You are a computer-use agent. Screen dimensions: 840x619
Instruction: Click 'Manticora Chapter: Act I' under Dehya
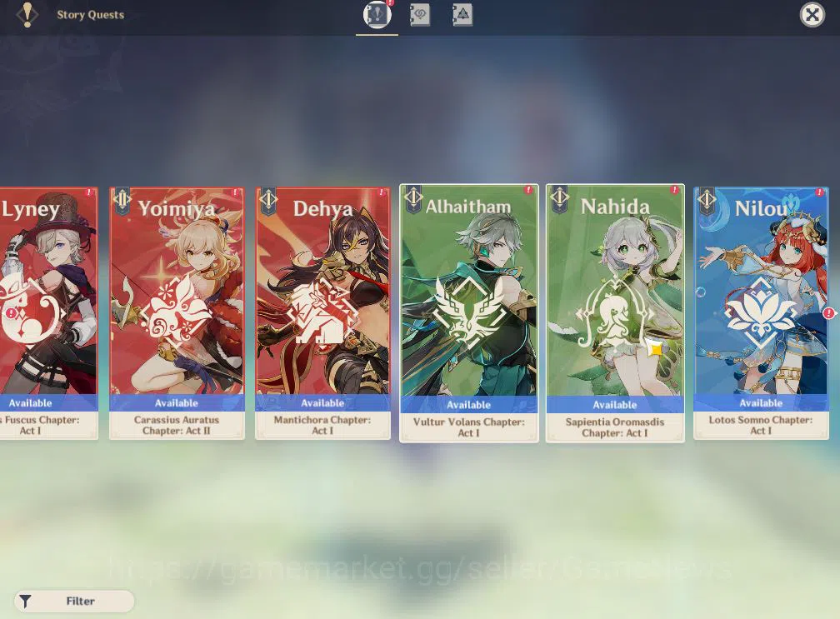(x=322, y=425)
